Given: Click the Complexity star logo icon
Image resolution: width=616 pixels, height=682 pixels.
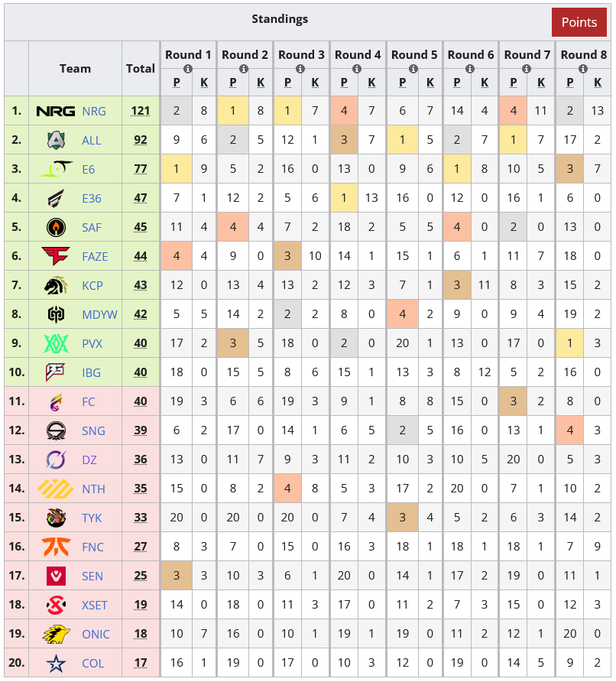Looking at the screenshot, I should click(56, 664).
